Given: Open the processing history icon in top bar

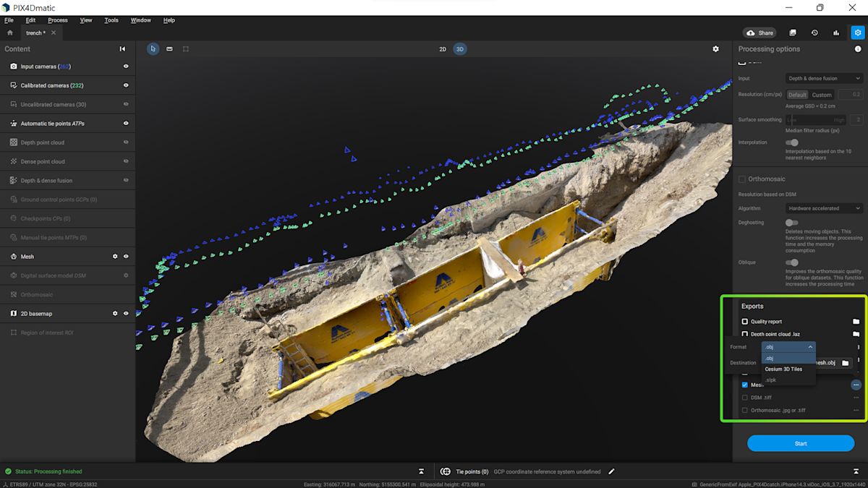Looking at the screenshot, I should tap(814, 33).
